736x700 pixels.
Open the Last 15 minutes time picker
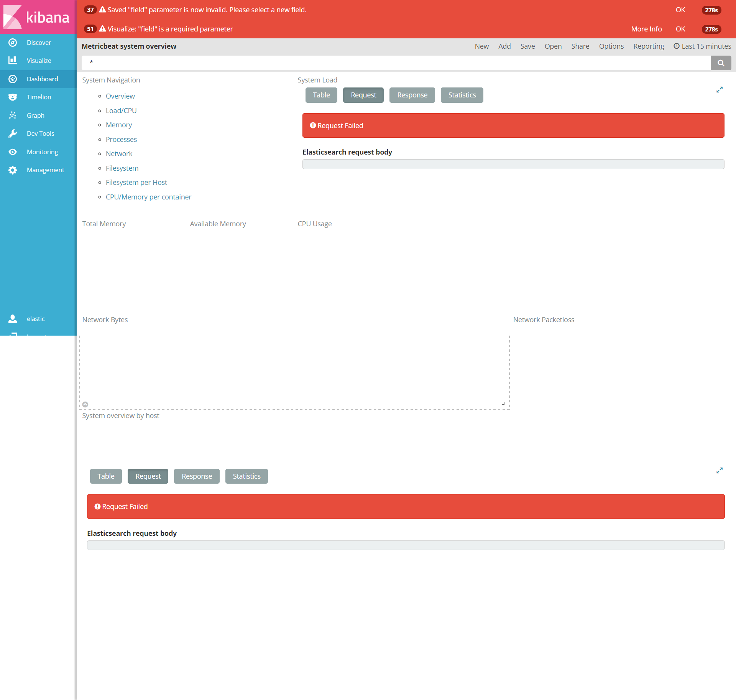point(702,46)
